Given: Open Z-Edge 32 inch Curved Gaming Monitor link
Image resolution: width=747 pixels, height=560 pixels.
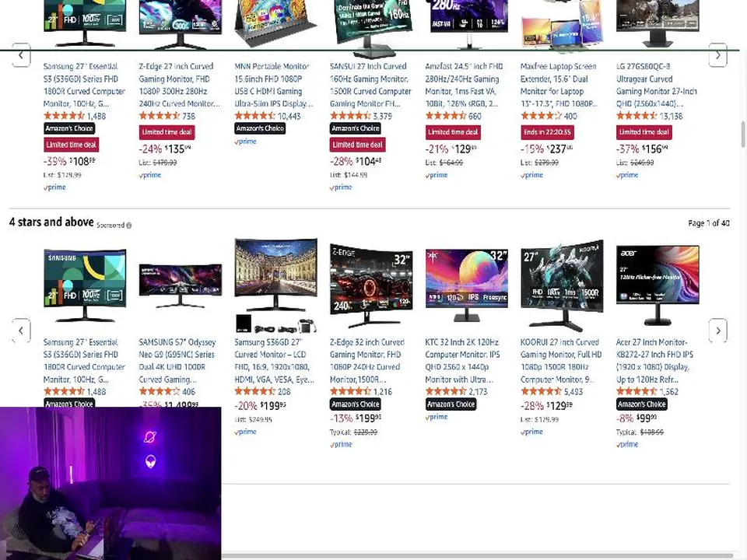Looking at the screenshot, I should 367,360.
